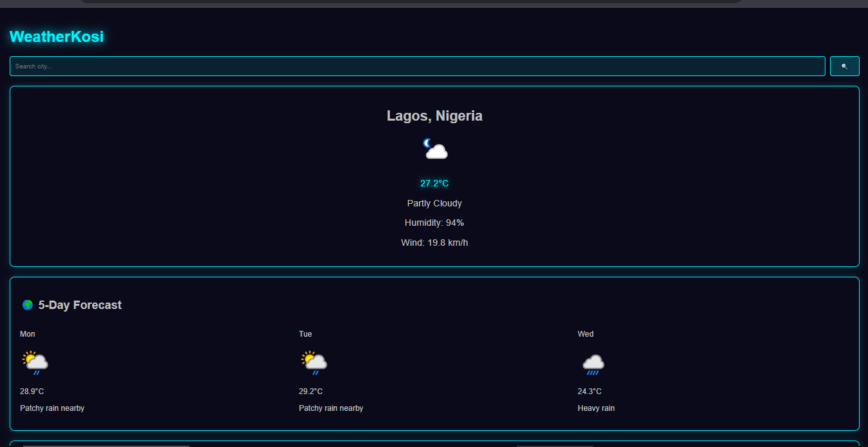
Task: Click Wednesday's heavy rain cloud icon
Action: 593,363
